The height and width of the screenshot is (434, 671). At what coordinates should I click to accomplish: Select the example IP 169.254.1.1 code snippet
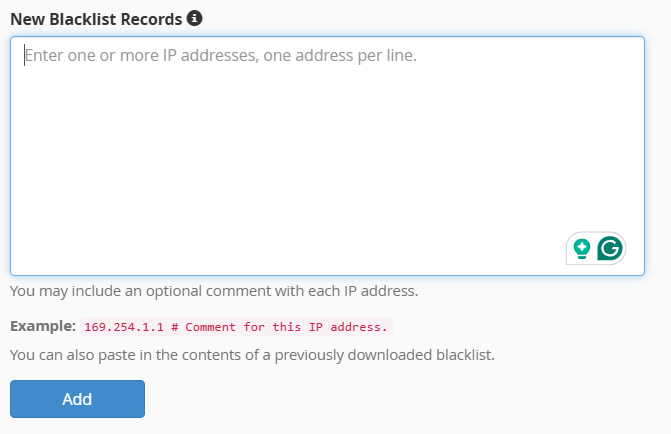236,327
